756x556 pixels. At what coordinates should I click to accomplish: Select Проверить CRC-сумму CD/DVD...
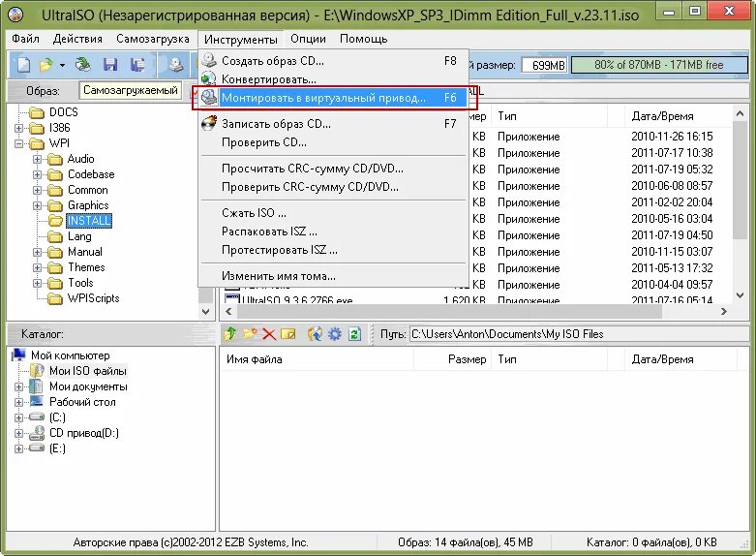(333, 187)
